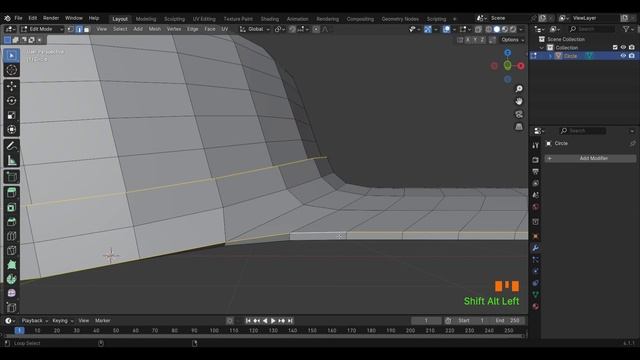Open the Edge menu
Viewport: 640px width, 360px height.
coord(193,29)
